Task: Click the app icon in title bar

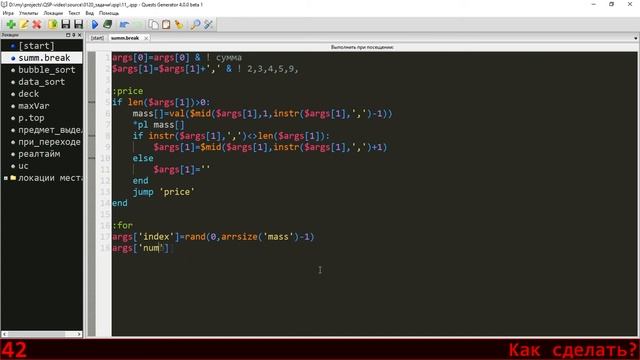Action: coord(4,4)
